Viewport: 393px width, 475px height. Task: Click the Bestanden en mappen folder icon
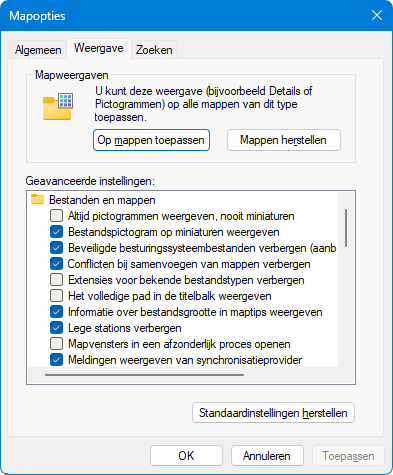37,200
